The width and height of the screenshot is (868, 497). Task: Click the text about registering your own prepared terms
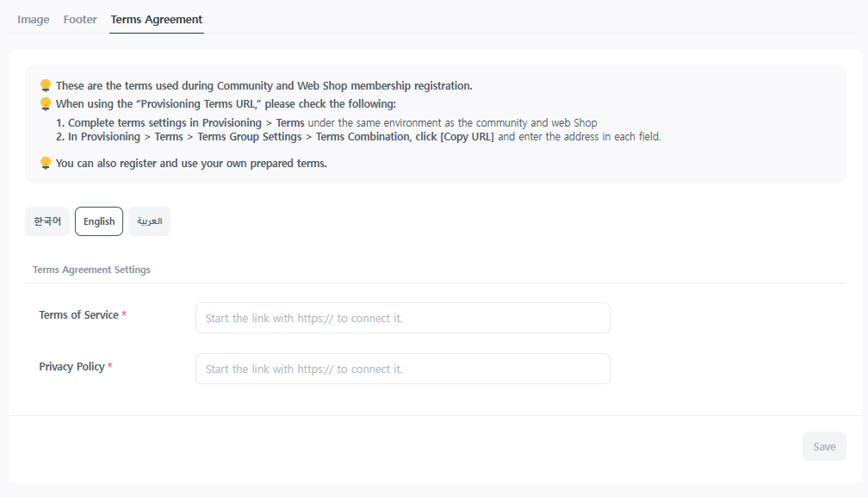click(x=191, y=164)
